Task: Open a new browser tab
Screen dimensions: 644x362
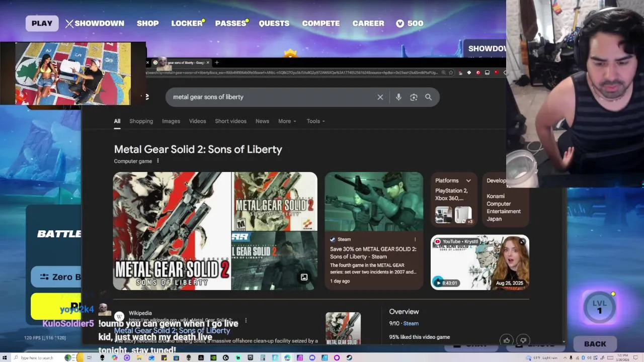Action: click(217, 63)
